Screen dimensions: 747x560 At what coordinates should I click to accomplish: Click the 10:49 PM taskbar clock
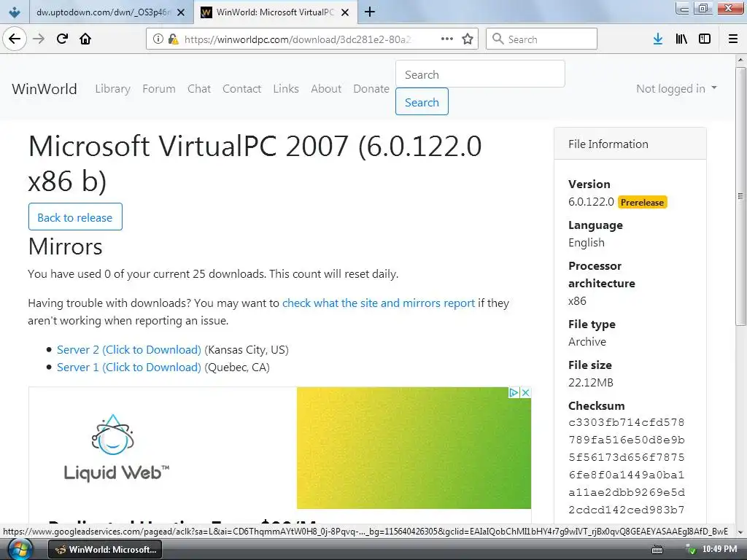tap(719, 549)
